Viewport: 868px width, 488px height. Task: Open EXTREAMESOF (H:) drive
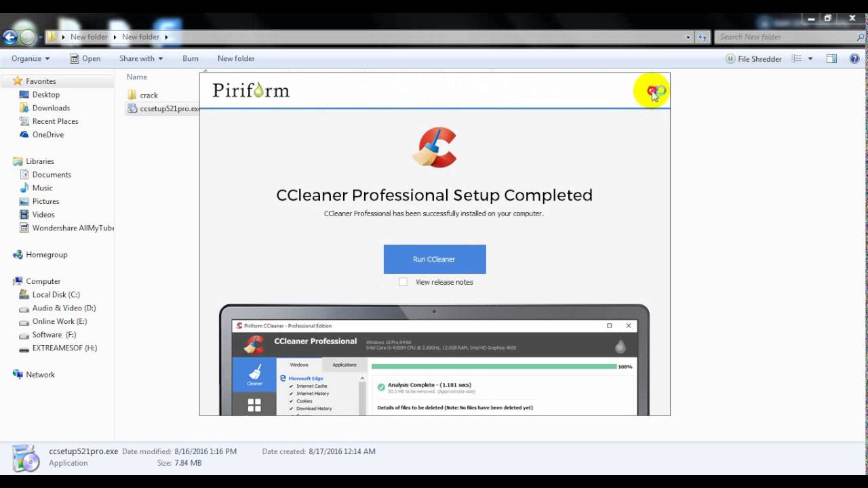pyautogui.click(x=64, y=348)
